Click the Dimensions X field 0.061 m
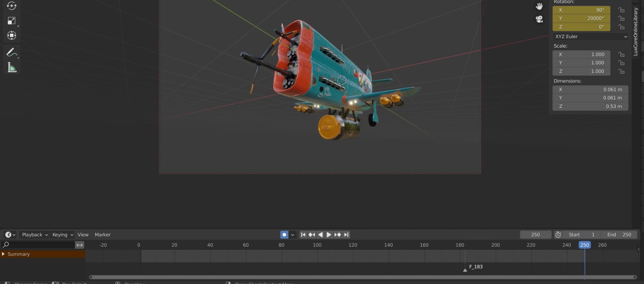The width and height of the screenshot is (644, 284). 590,89
